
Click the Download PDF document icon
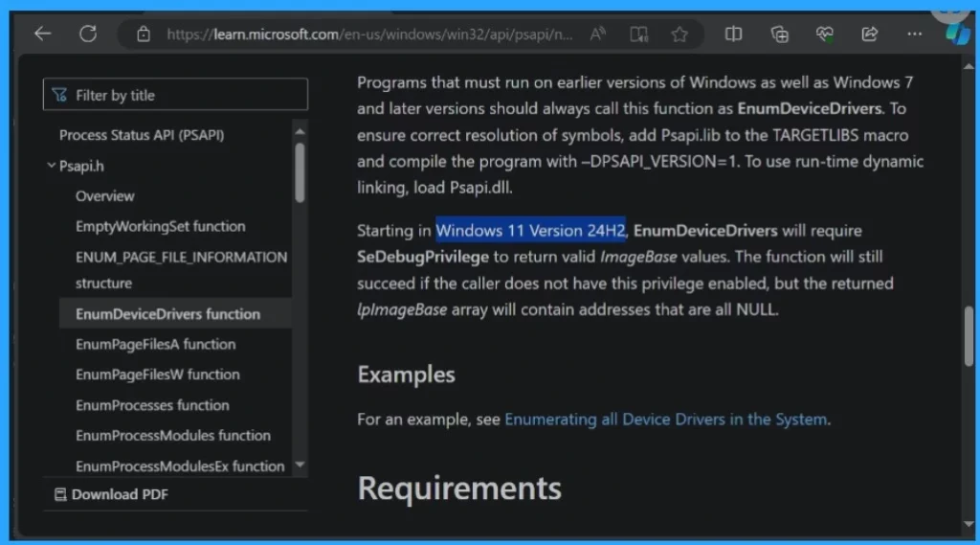tap(60, 494)
